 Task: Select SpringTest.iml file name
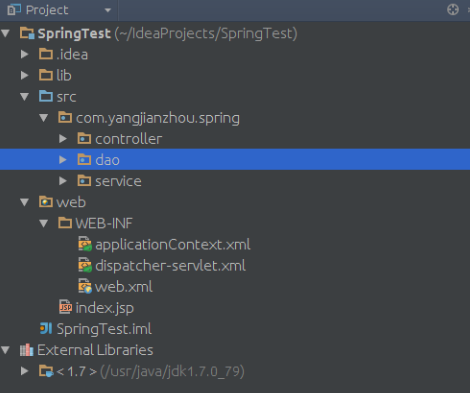(104, 329)
